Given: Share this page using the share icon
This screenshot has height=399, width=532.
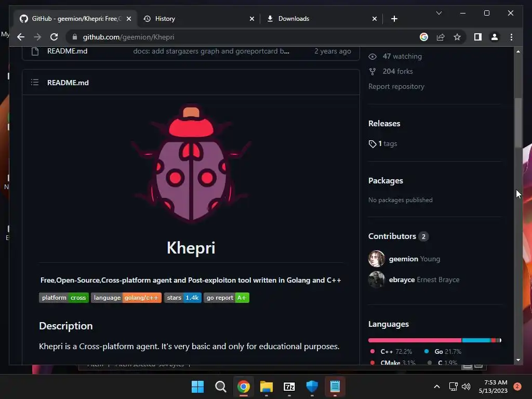Looking at the screenshot, I should click(441, 37).
